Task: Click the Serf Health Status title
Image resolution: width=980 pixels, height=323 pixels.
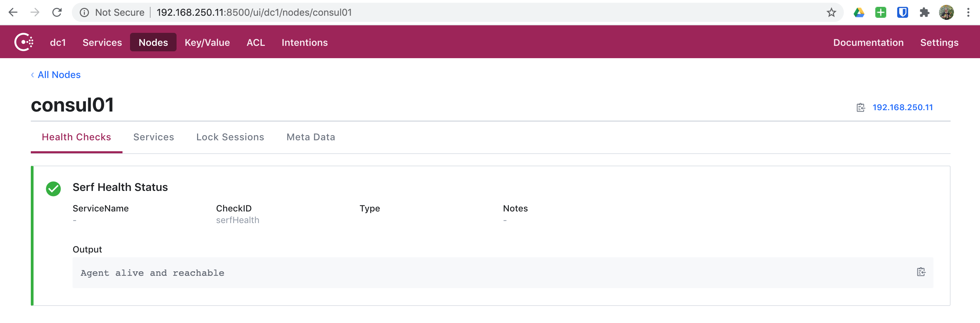Action: (120, 187)
